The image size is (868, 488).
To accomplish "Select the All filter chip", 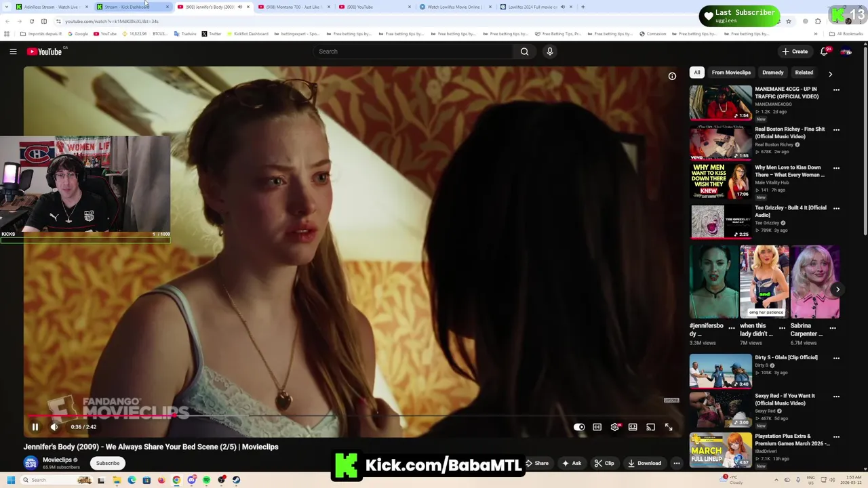I will pos(697,73).
